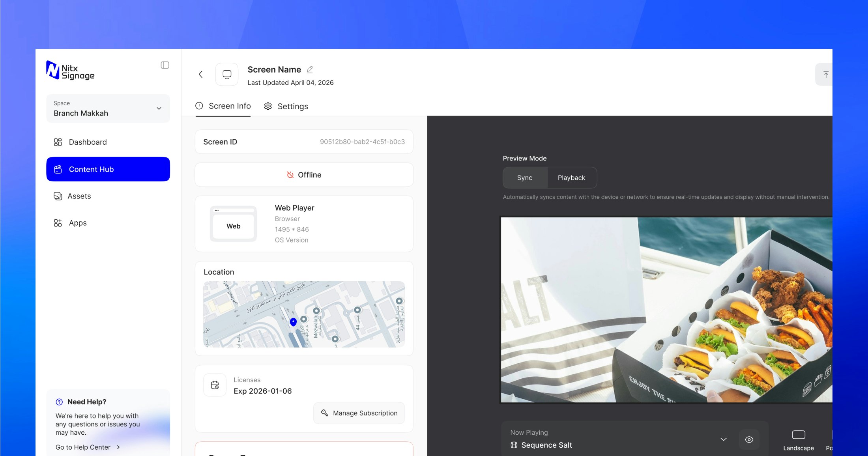Open the Settings tab
The image size is (868, 456).
(286, 106)
